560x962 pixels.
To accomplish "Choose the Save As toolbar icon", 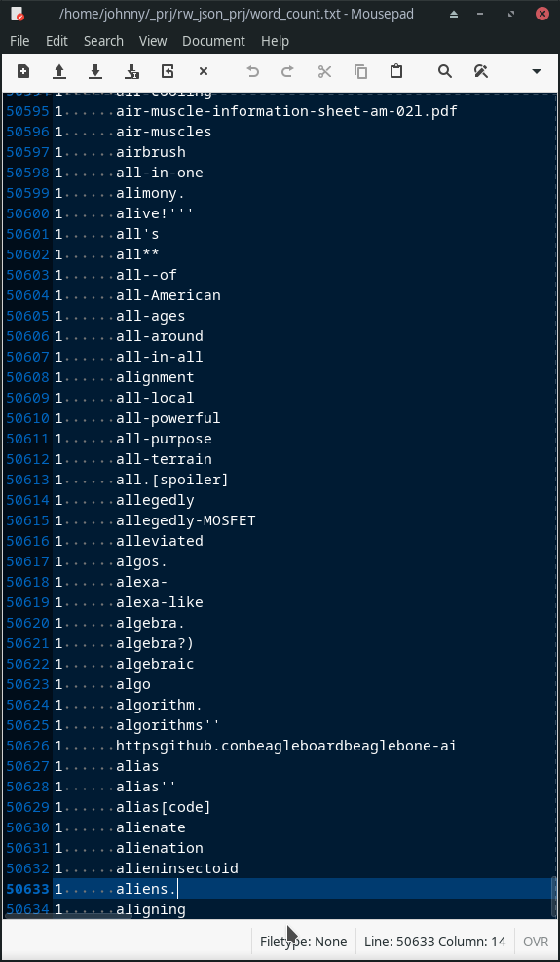I will pyautogui.click(x=131, y=72).
